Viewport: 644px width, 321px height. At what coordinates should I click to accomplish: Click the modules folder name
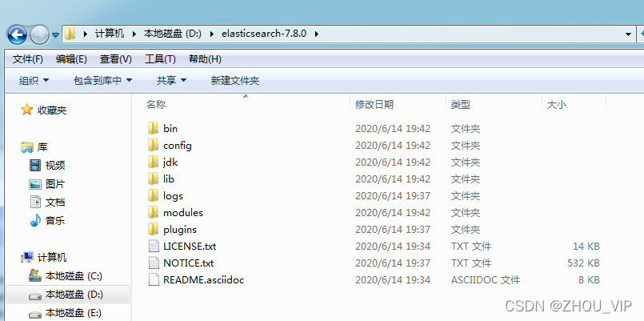point(183,212)
